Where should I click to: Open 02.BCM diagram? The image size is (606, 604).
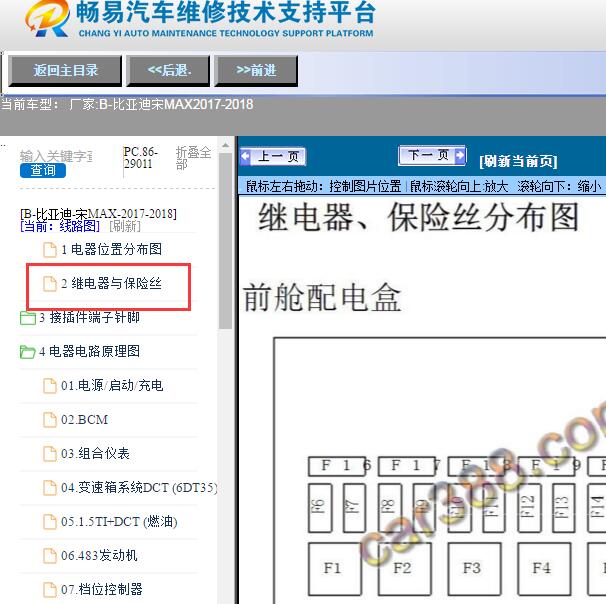84,419
